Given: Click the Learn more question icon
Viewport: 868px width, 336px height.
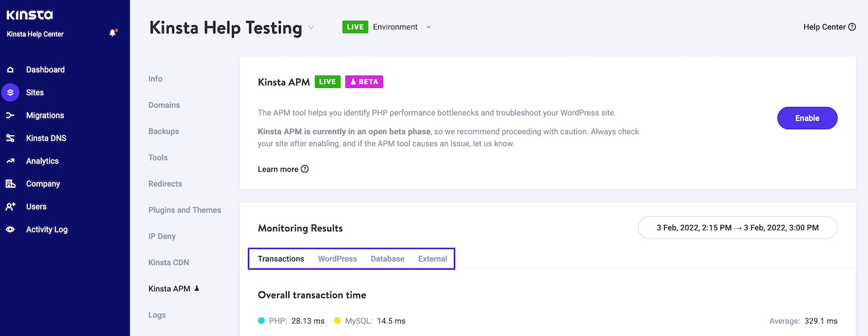Looking at the screenshot, I should click(x=304, y=169).
